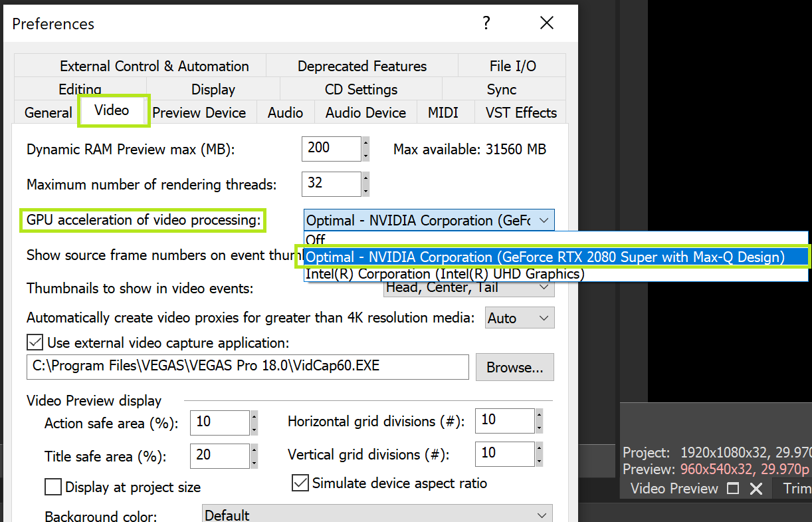Open the Display tab
Image resolution: width=812 pixels, height=522 pixels.
point(213,89)
